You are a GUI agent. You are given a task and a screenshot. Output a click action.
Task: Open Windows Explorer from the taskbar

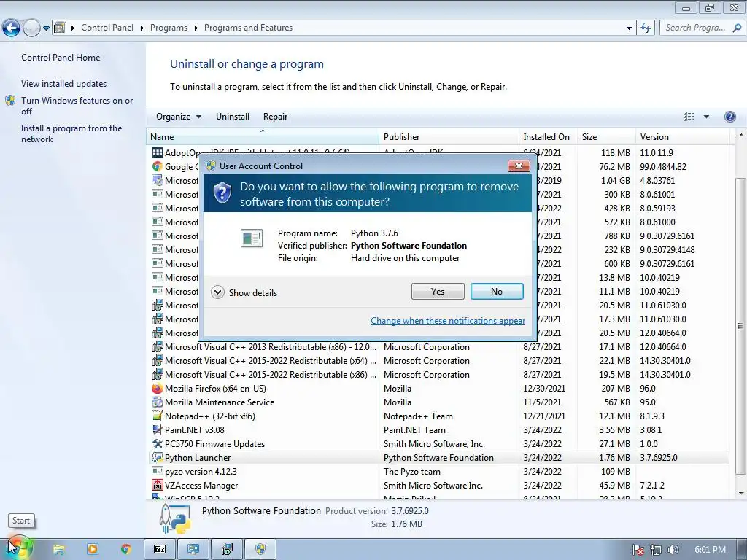pos(58,550)
